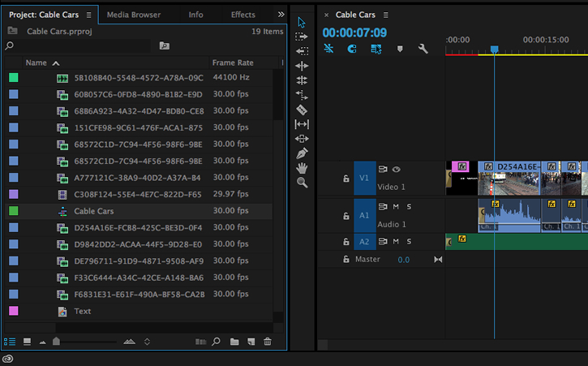Viewport: 588px width, 366px height.
Task: Toggle Video 1 track visibility eye
Action: [x=396, y=170]
